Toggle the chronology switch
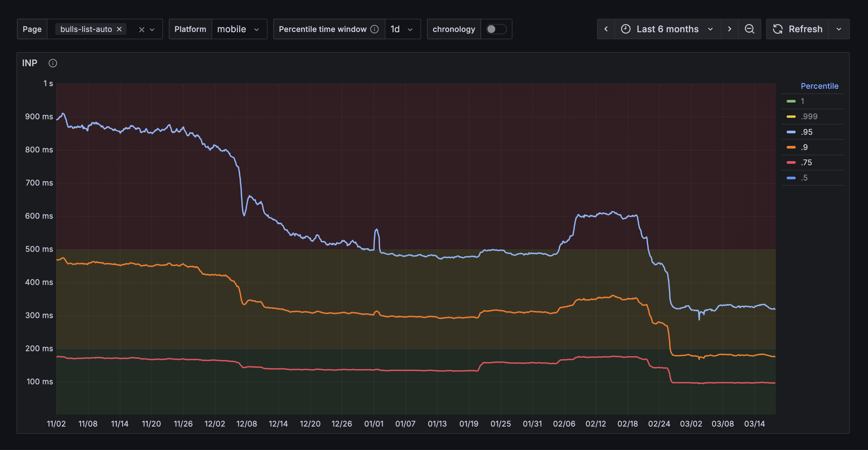 (x=496, y=29)
